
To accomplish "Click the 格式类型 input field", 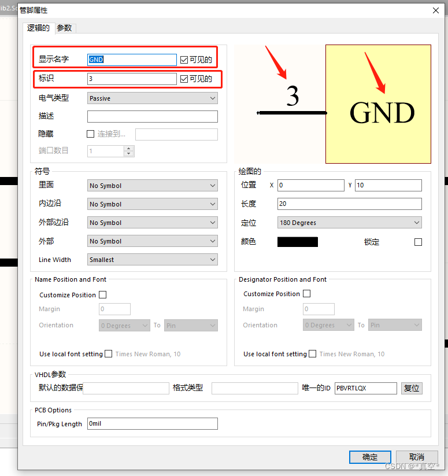I will click(x=255, y=388).
